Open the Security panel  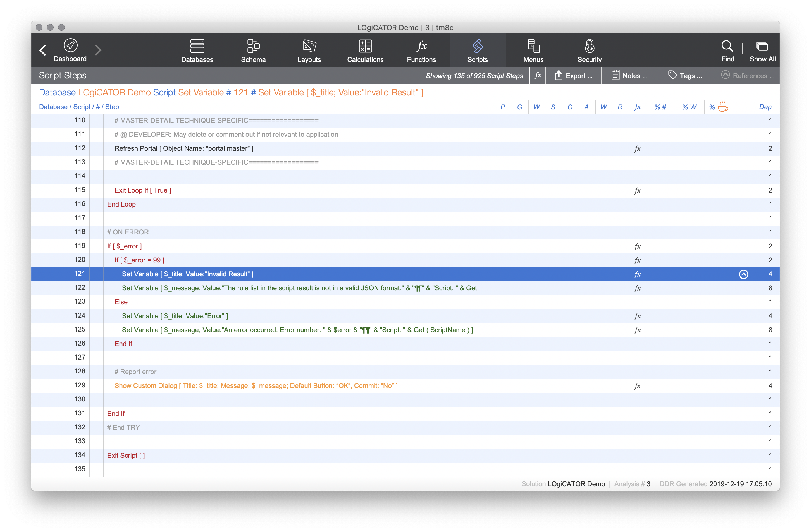[x=589, y=51]
